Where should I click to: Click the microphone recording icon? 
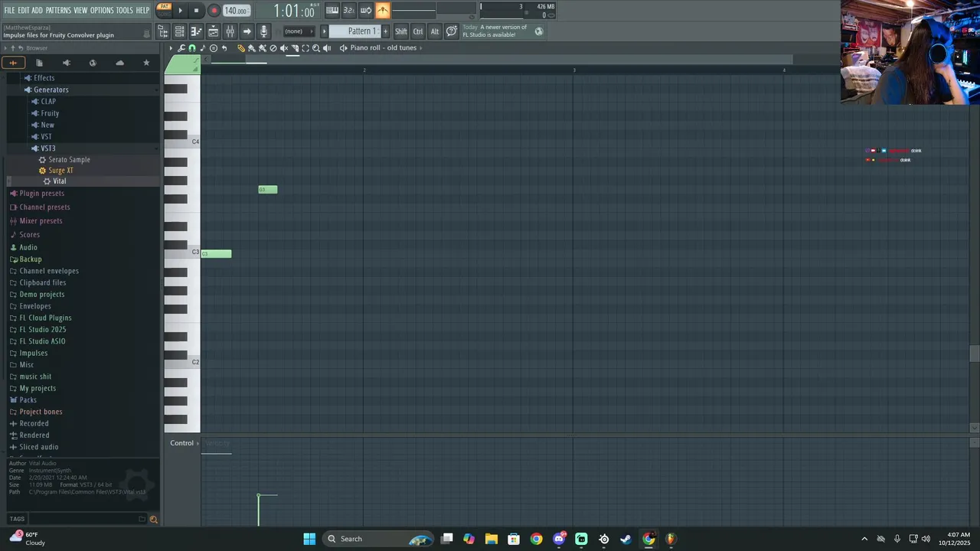click(263, 31)
